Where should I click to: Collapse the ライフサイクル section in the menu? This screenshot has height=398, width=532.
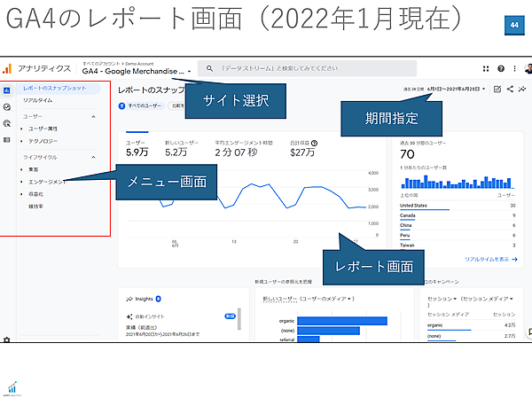point(94,158)
